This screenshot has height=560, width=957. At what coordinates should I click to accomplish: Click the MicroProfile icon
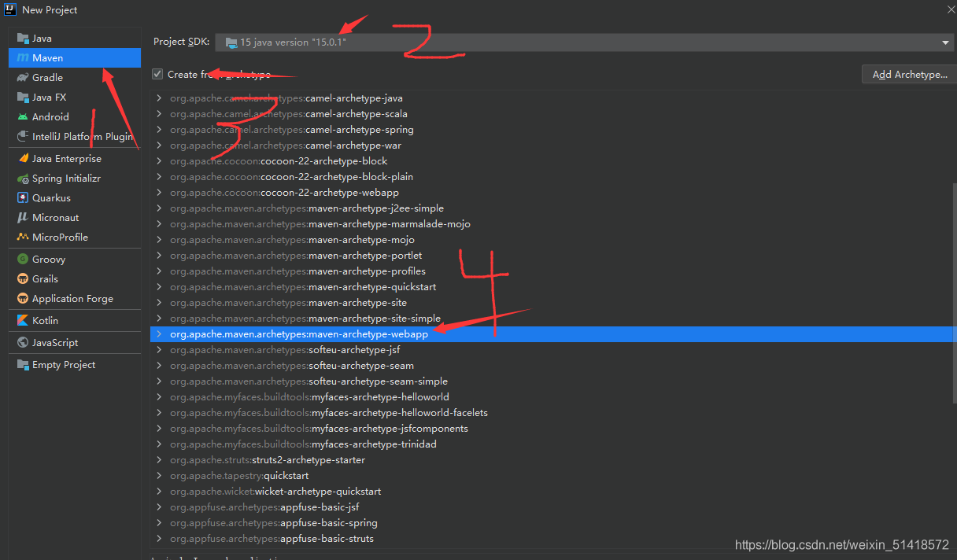click(x=22, y=237)
